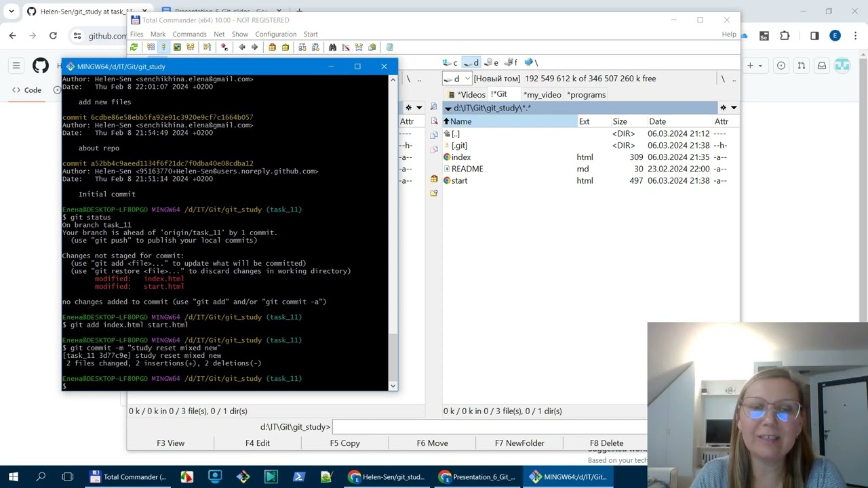This screenshot has height=488, width=868.
Task: Click the F5 Copy button
Action: [345, 443]
